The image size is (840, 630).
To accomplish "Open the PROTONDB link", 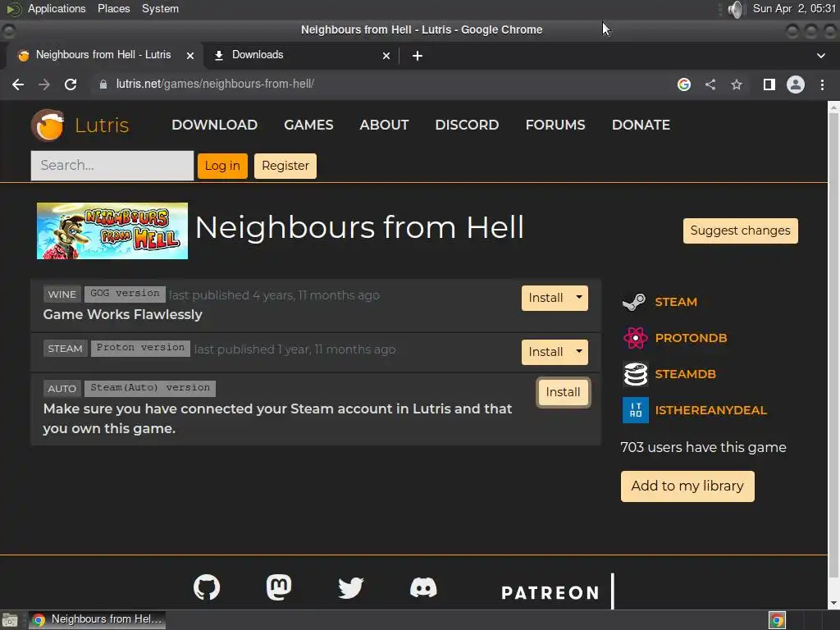I will pos(691,338).
